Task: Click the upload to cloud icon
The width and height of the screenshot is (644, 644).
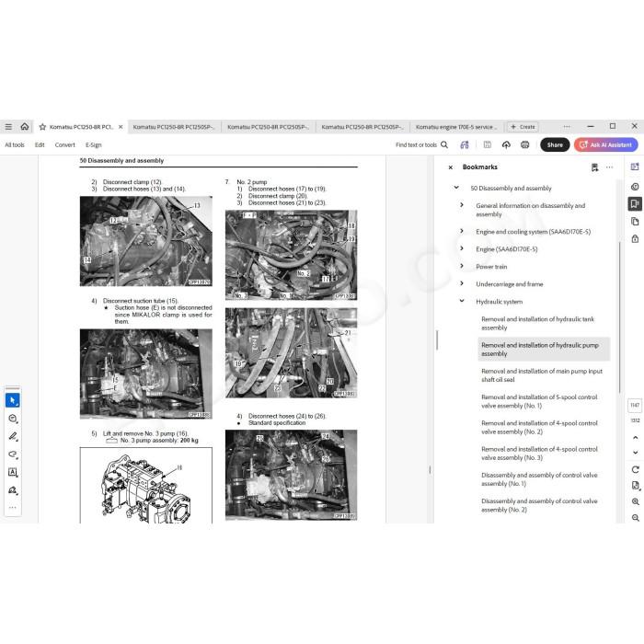Action: [506, 144]
